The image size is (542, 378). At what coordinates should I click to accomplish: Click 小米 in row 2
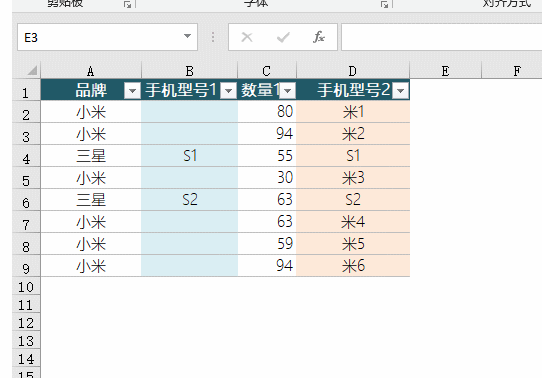point(91,112)
